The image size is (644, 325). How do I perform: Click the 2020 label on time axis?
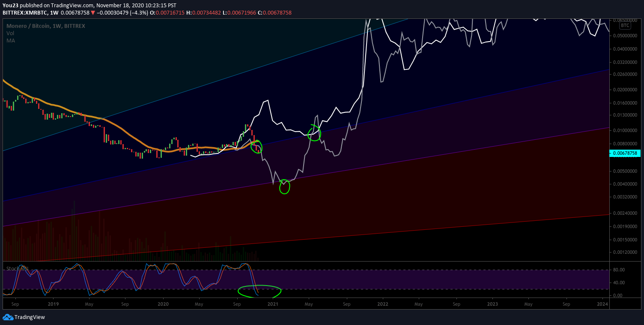(163, 304)
